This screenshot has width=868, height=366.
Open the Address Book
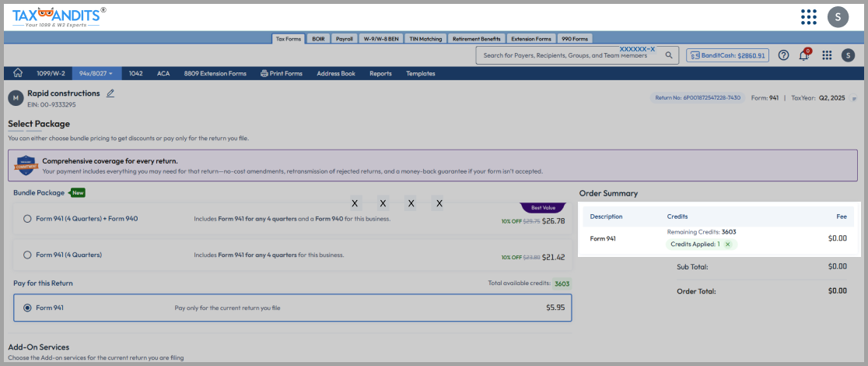click(x=336, y=73)
